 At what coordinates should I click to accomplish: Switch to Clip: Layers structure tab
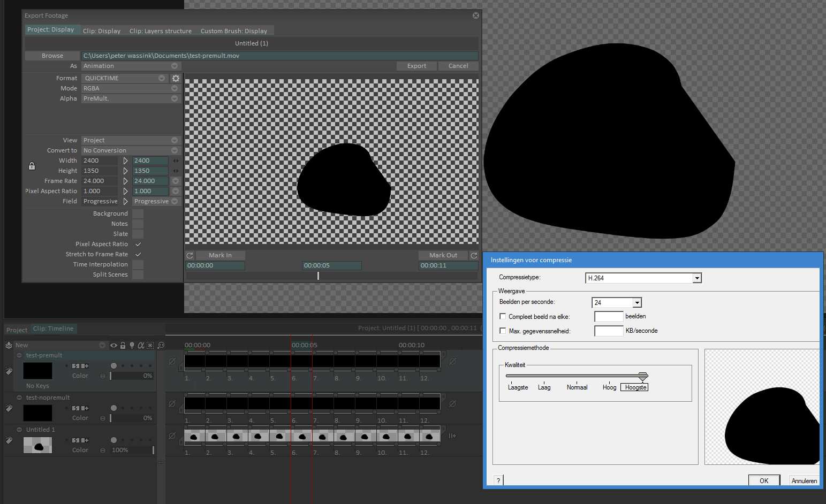point(161,31)
